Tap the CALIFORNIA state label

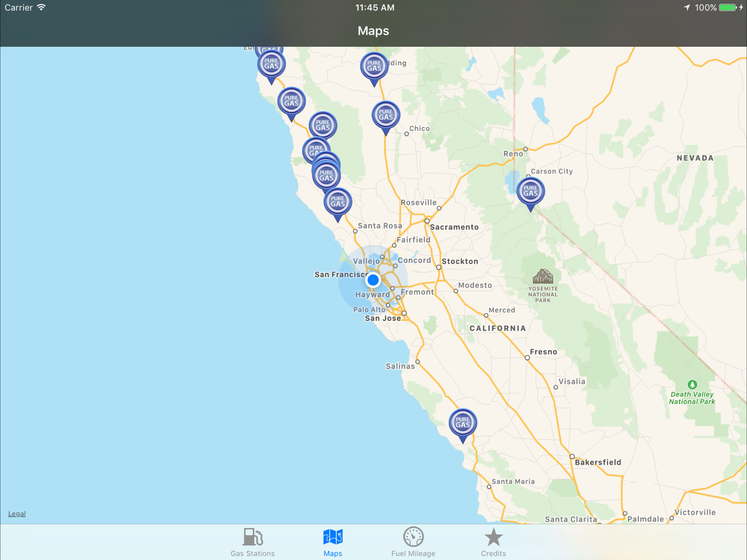pyautogui.click(x=498, y=328)
